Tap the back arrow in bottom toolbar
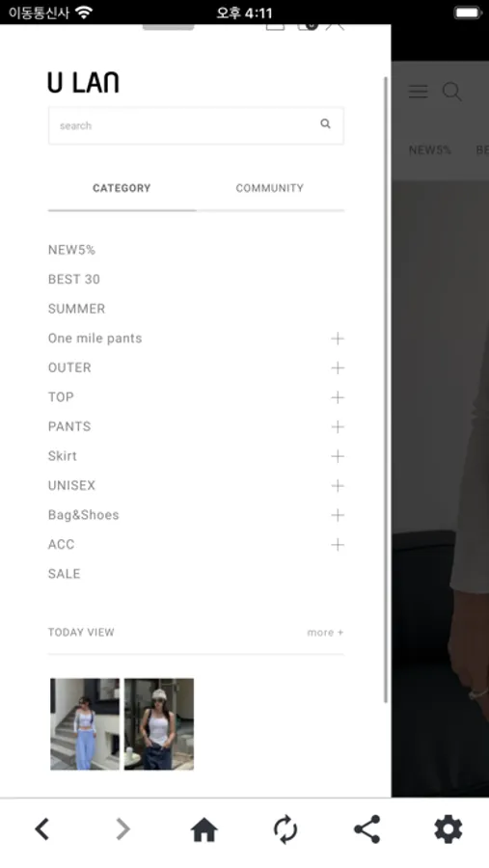 [42, 828]
